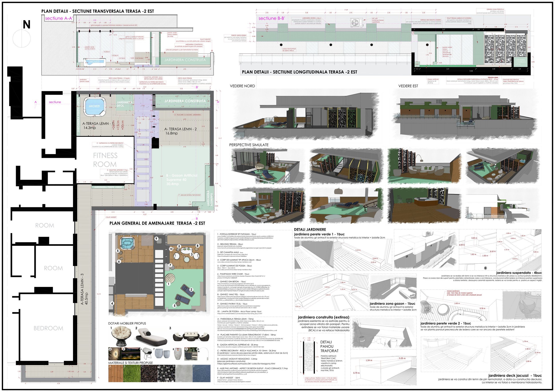
Task: Click 'B - Gazon Artificial Supreme 40' plan label
Action: tap(182, 180)
